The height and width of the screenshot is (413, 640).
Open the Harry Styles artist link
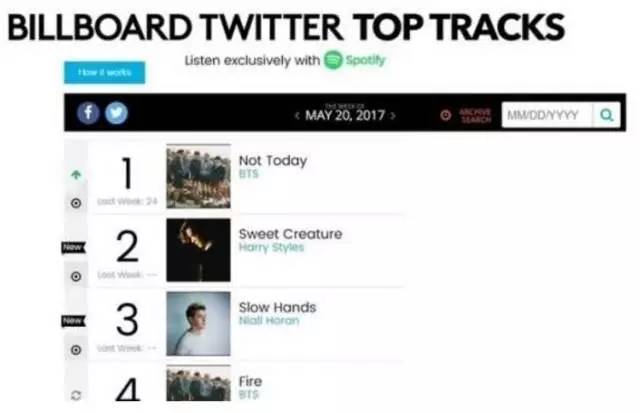pyautogui.click(x=271, y=247)
